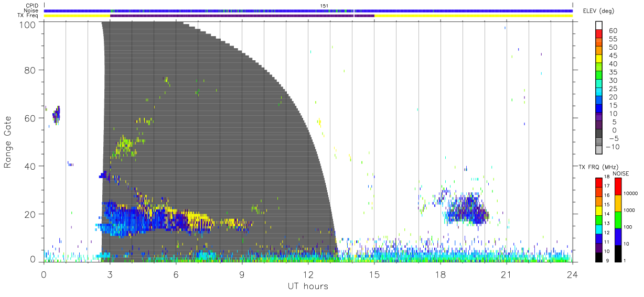Viewport: 644px width, 297px height.
Task: Select the "-10" label on ELEV colorbar
Action: click(x=614, y=147)
